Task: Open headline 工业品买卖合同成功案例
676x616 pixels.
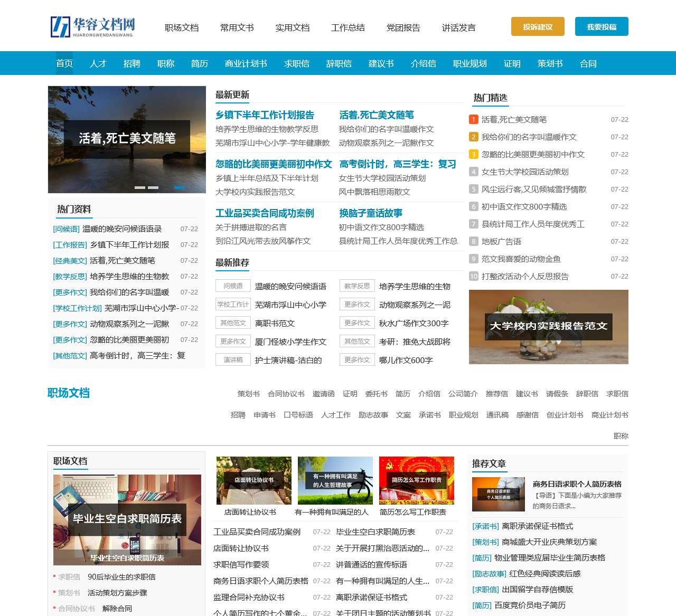Action: point(265,213)
